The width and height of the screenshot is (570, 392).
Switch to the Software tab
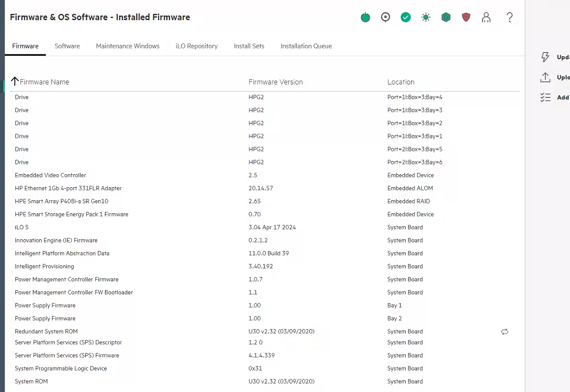67,46
